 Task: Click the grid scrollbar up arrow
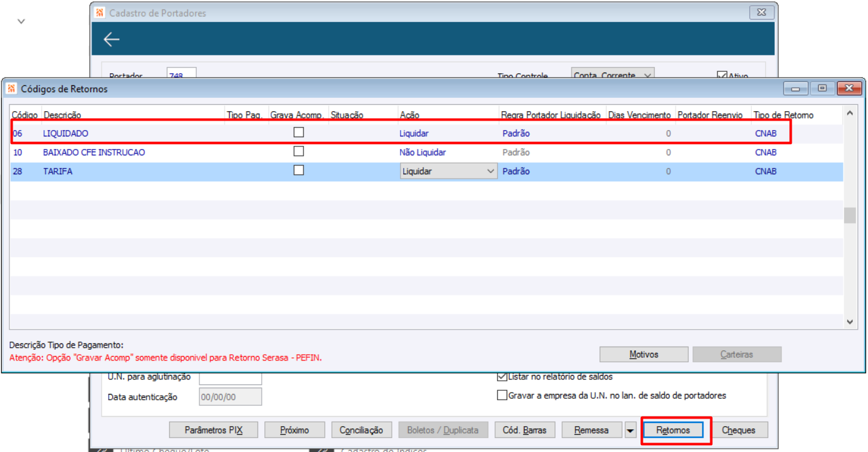(x=850, y=114)
